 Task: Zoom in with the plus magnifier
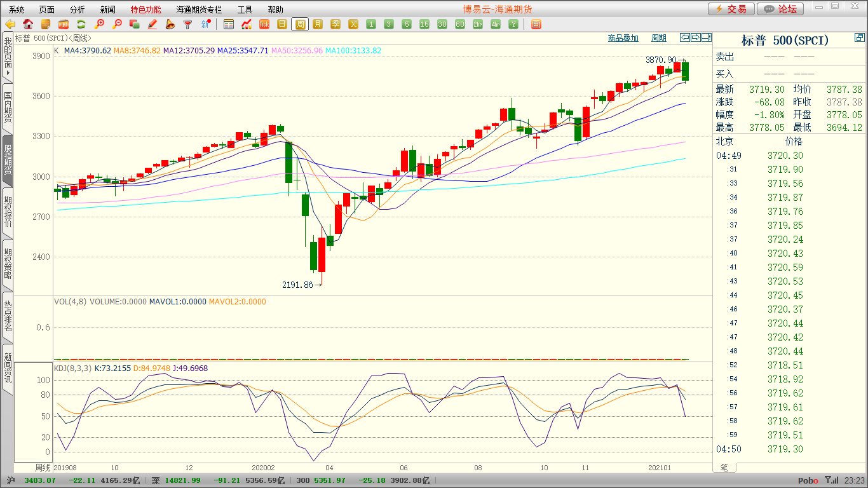pos(99,24)
